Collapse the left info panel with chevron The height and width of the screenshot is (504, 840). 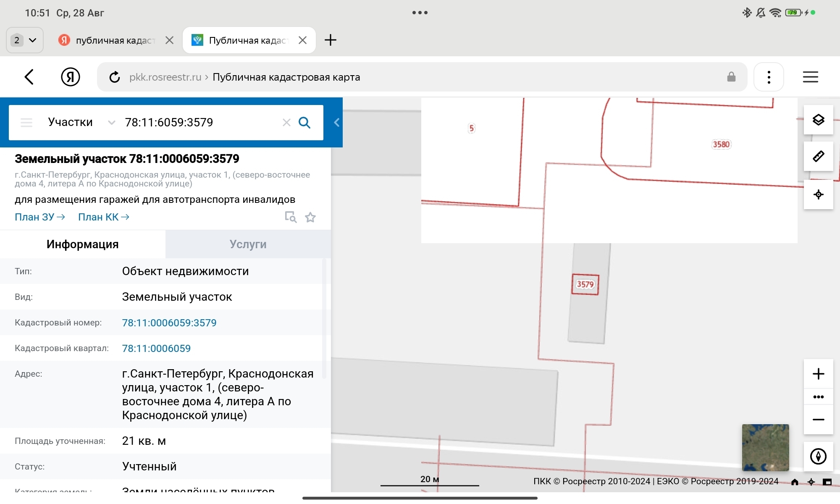click(x=336, y=123)
